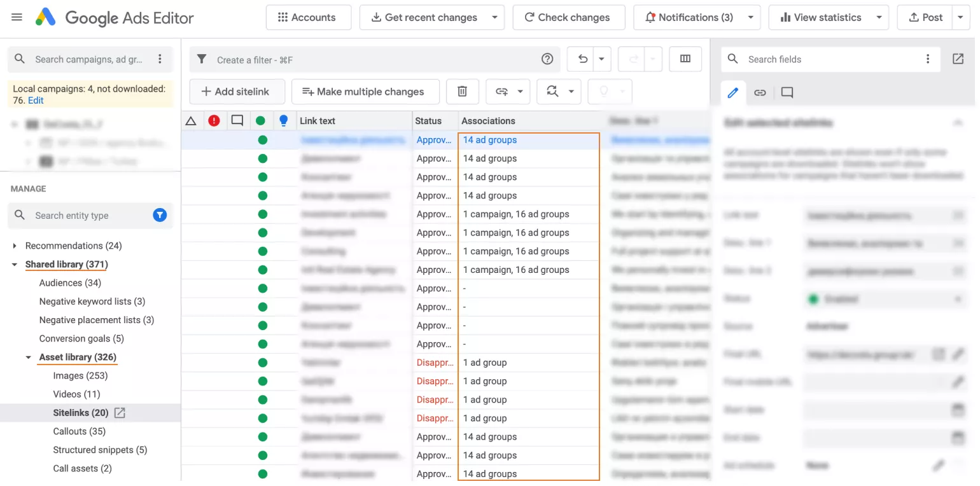Expand the Post dropdown arrow
Screen dimensions: 980x486
point(962,17)
